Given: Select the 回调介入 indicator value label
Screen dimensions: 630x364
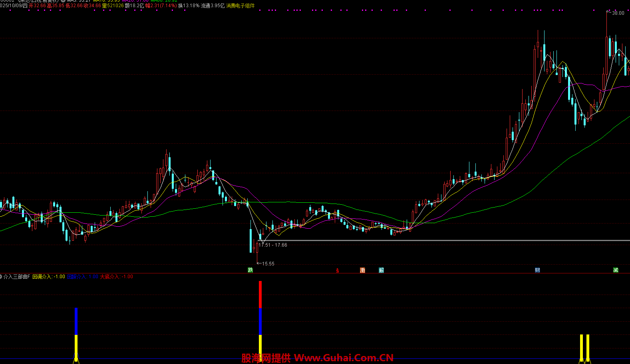Looking at the screenshot, I should (x=48, y=277).
